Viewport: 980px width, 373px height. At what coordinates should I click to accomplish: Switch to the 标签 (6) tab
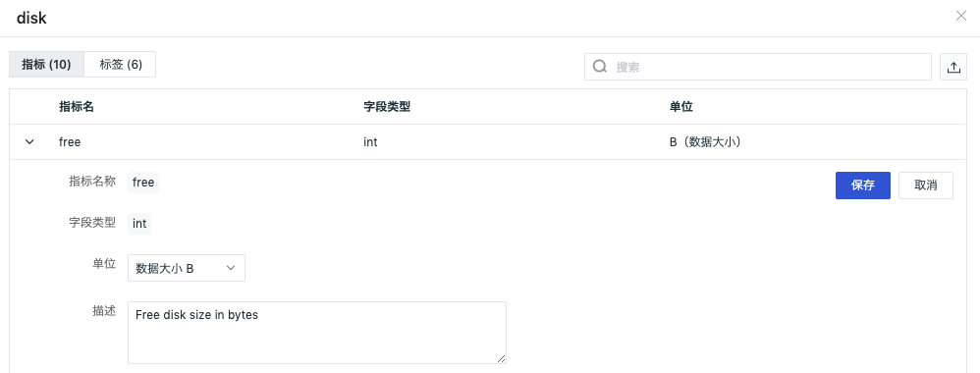pos(121,65)
